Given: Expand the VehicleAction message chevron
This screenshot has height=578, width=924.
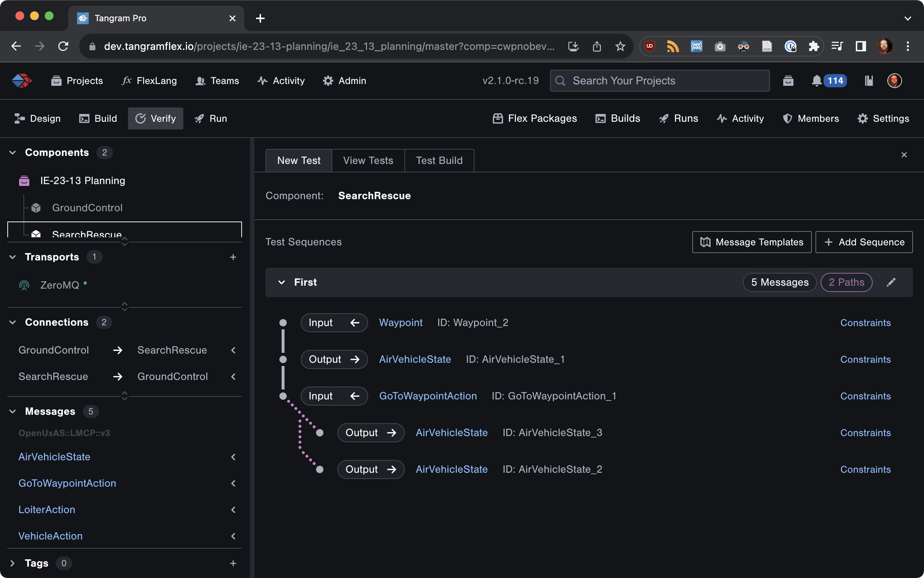Looking at the screenshot, I should pyautogui.click(x=233, y=536).
